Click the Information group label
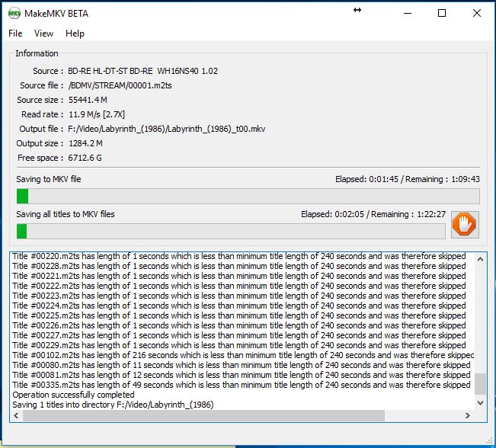Screen dimensions: 496x448 (37, 53)
